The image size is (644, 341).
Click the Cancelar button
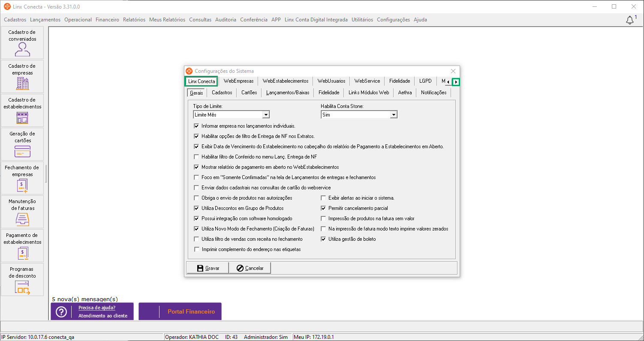pos(250,268)
